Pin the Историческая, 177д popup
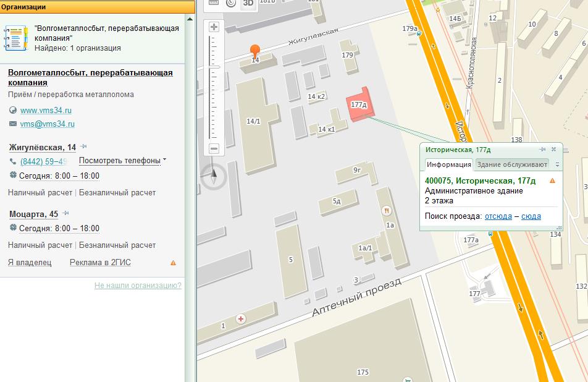The height and width of the screenshot is (382, 588). click(x=542, y=150)
